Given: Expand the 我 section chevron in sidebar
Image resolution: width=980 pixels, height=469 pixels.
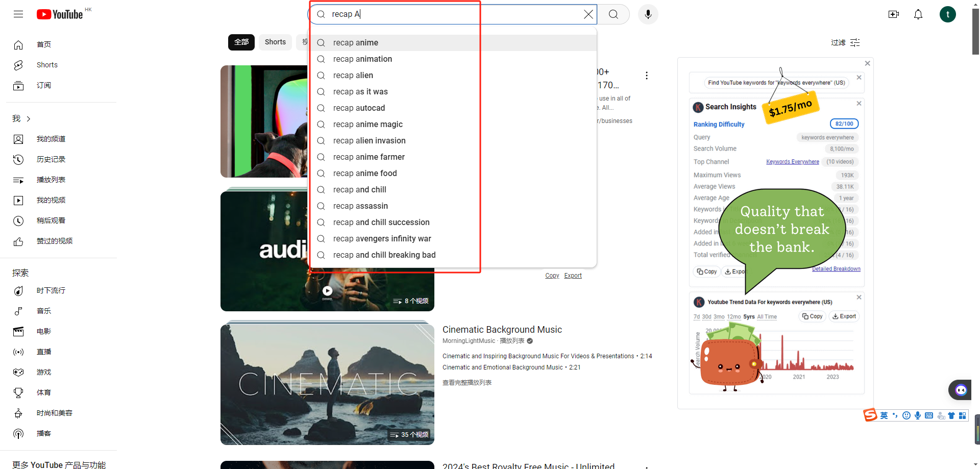Looking at the screenshot, I should pos(28,118).
